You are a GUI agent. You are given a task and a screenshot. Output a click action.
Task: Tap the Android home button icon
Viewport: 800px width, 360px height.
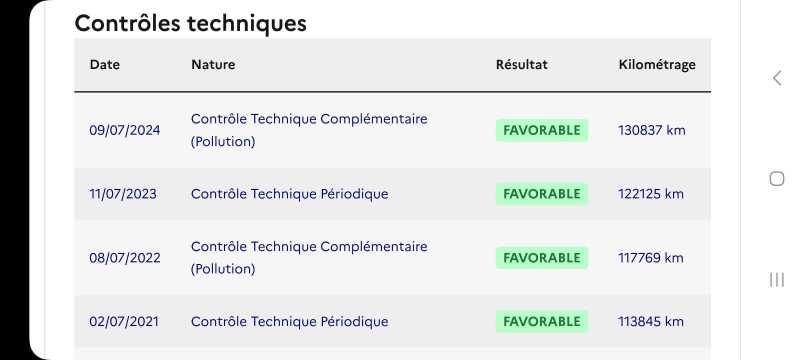(777, 179)
